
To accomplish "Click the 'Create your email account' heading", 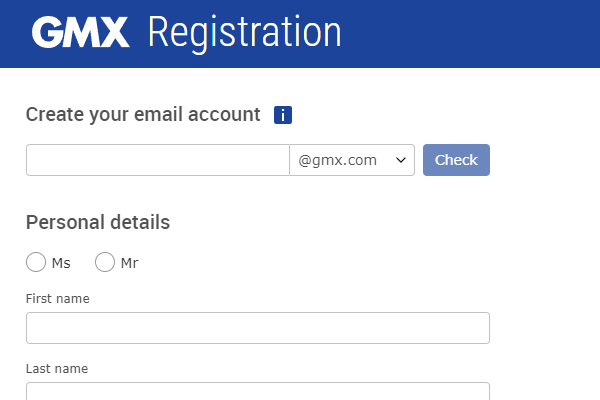I will coord(143,114).
